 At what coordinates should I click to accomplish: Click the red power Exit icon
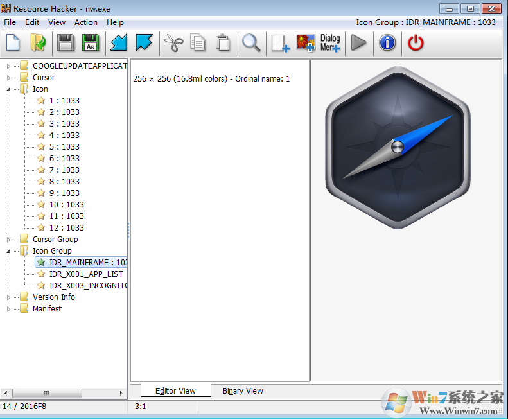point(416,43)
